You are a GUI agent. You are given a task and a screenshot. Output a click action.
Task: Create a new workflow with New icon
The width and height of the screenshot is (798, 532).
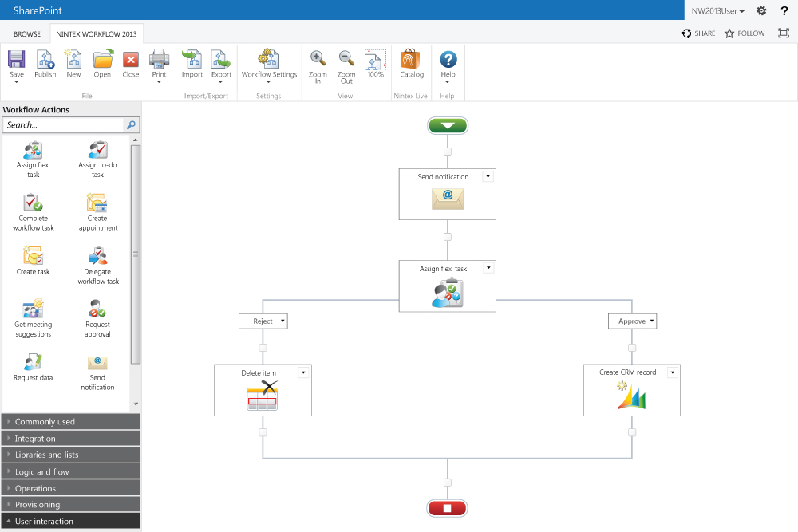pyautogui.click(x=73, y=59)
